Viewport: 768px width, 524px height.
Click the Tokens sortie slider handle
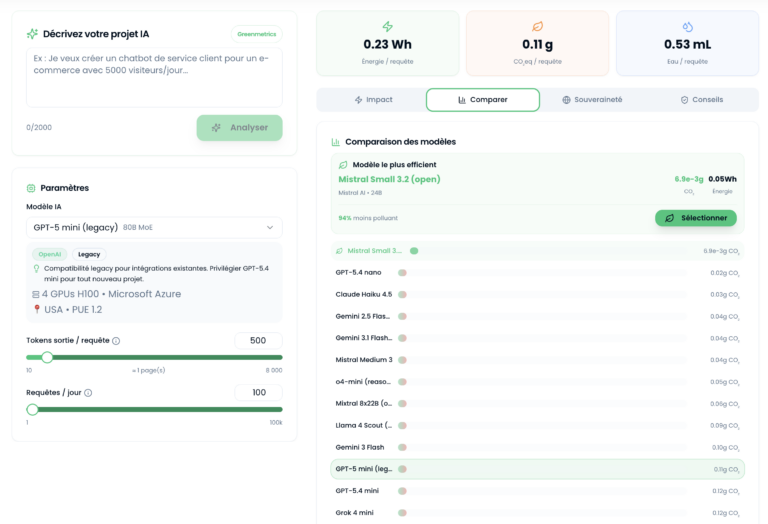pos(47,357)
